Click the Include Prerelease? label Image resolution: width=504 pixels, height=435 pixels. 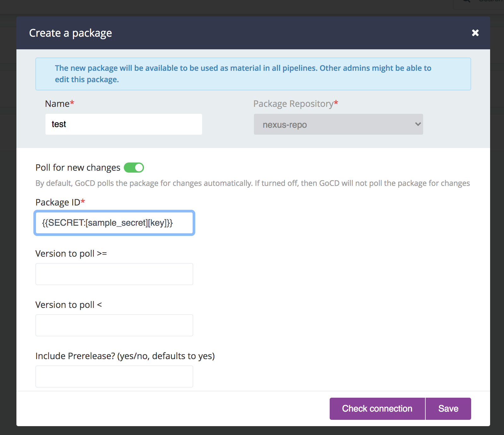(125, 356)
